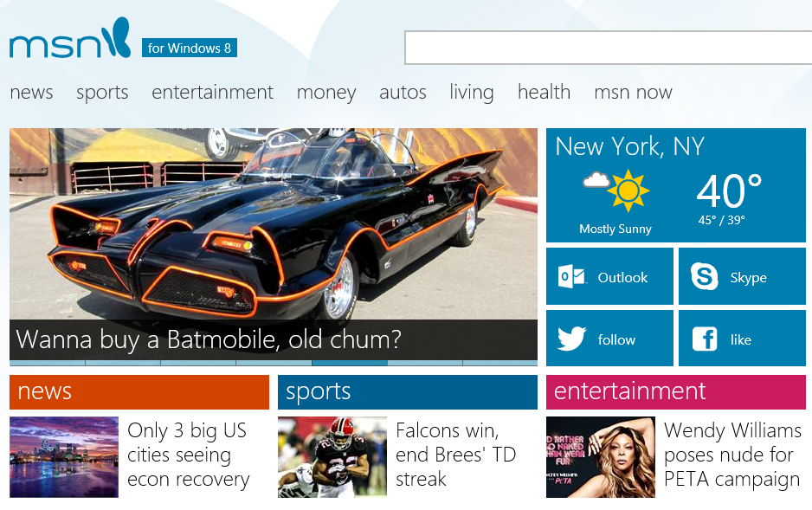Click the orange news section header
812x510 pixels.
pos(139,391)
